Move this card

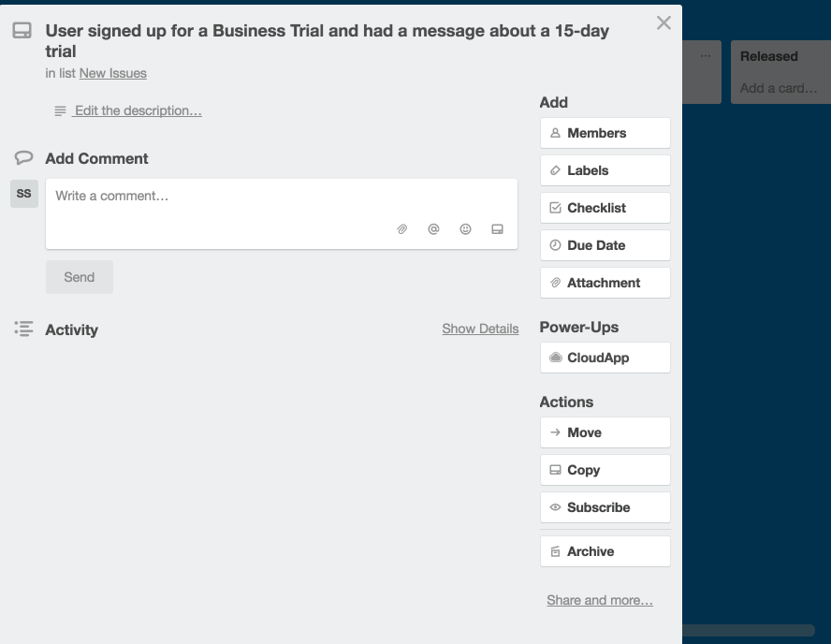(x=605, y=432)
